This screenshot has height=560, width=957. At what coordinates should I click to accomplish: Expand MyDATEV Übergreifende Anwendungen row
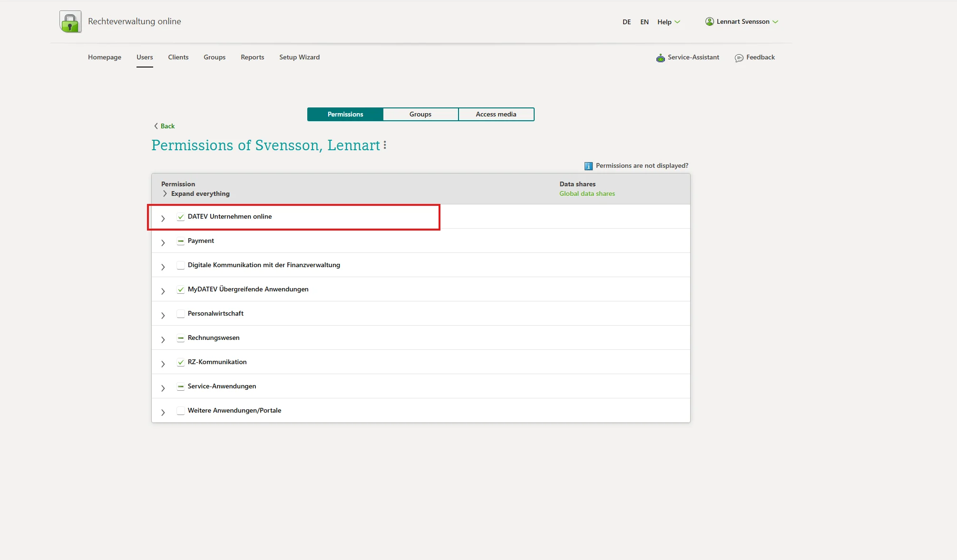coord(163,291)
